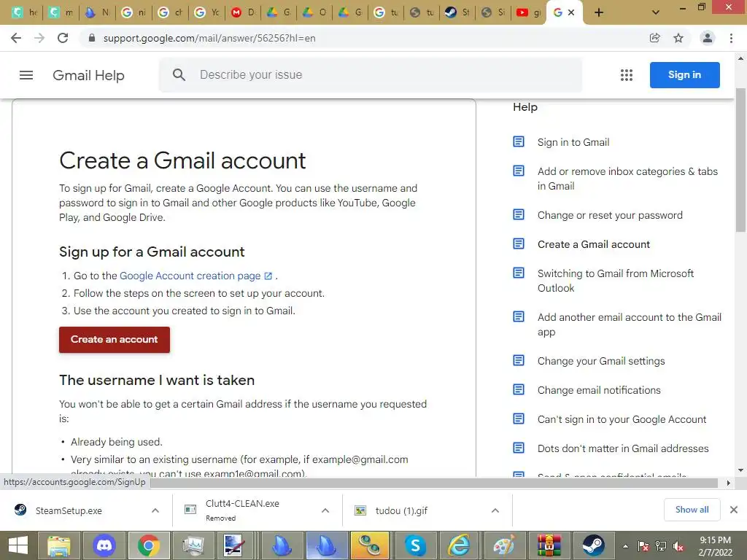747x560 pixels.
Task: Open Dots don't matter in Gmail addresses link
Action: (x=623, y=448)
